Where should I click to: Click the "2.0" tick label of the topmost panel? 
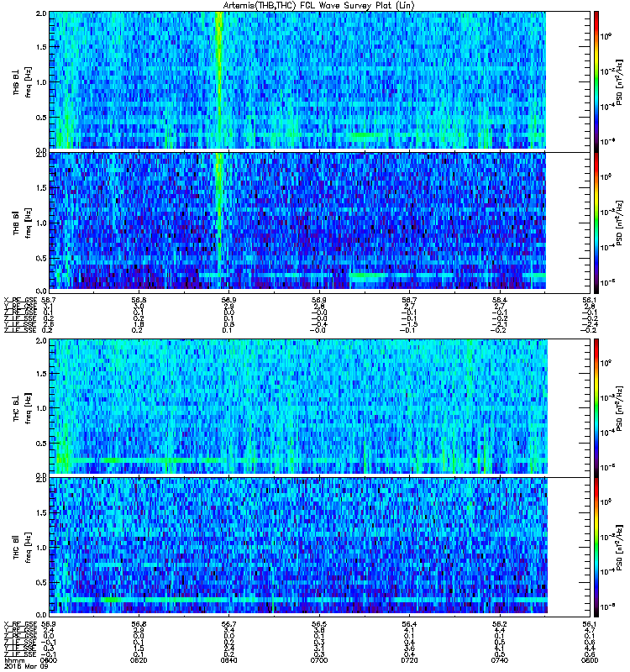pos(41,13)
